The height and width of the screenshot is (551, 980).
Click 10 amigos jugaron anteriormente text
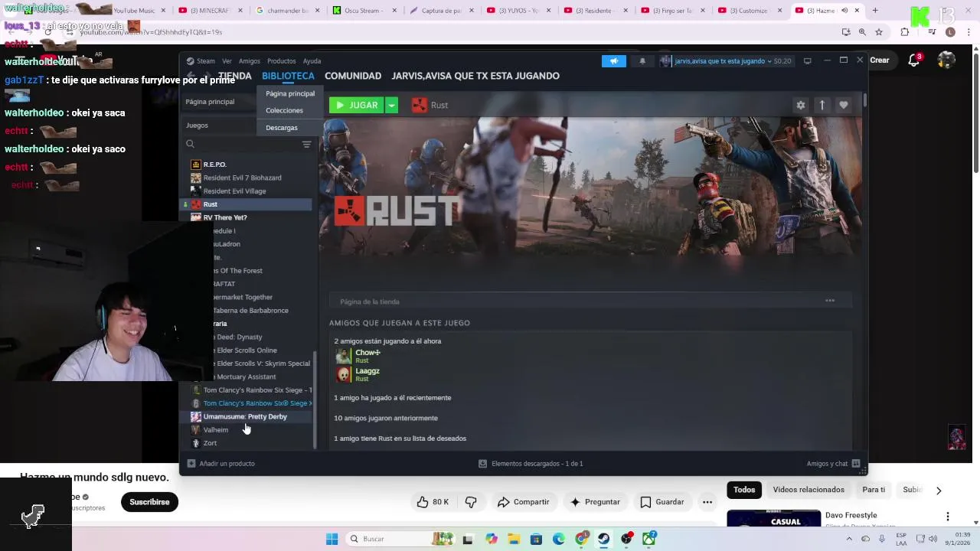tap(385, 418)
